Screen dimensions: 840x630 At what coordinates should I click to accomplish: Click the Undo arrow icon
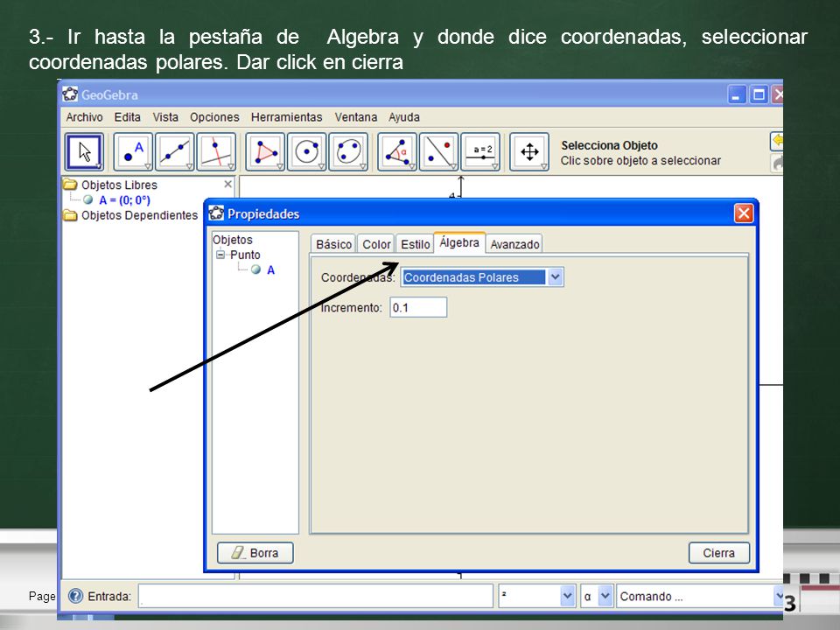click(777, 141)
